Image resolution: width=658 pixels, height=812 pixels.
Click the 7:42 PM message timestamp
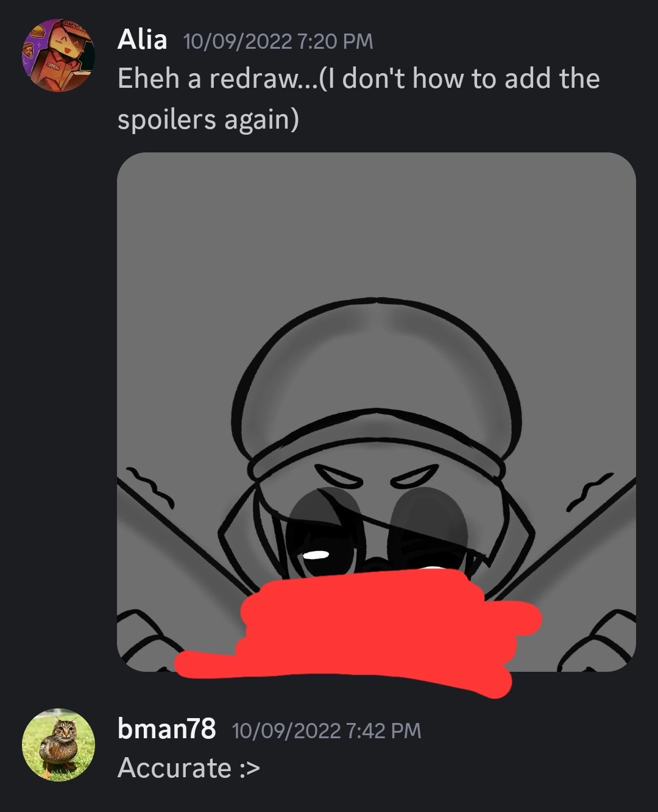click(327, 730)
